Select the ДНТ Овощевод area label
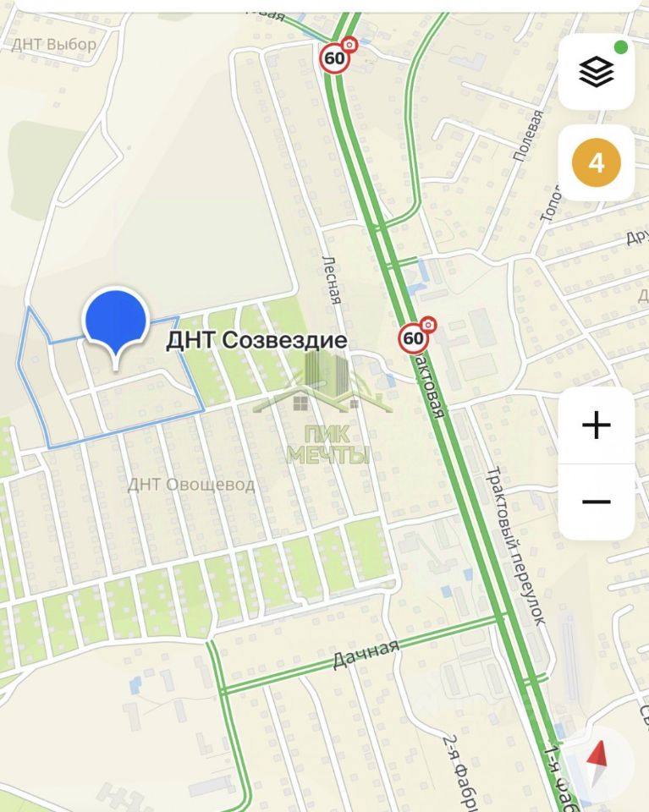649x812 pixels. click(x=191, y=485)
